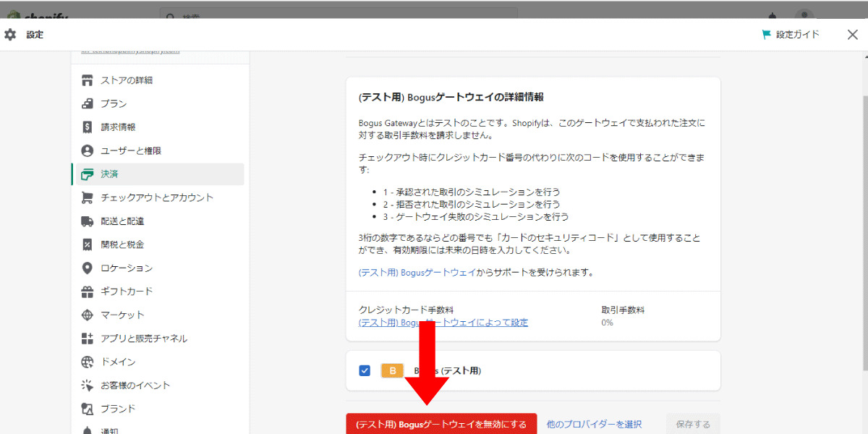Open お客様のイベント settings

pyautogui.click(x=135, y=386)
